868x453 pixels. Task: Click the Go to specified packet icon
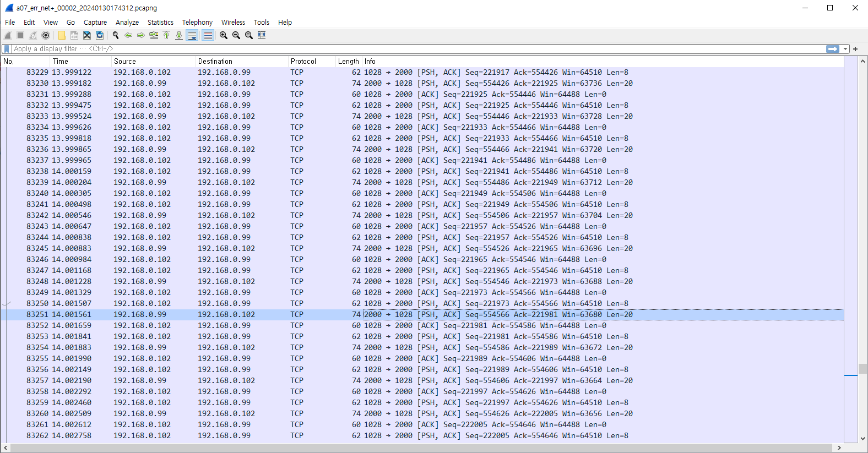click(x=154, y=35)
